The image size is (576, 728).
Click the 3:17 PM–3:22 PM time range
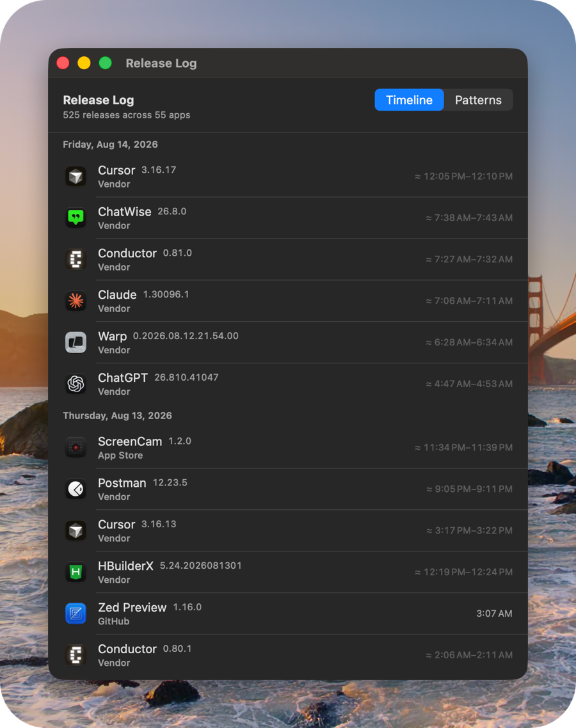click(x=469, y=531)
